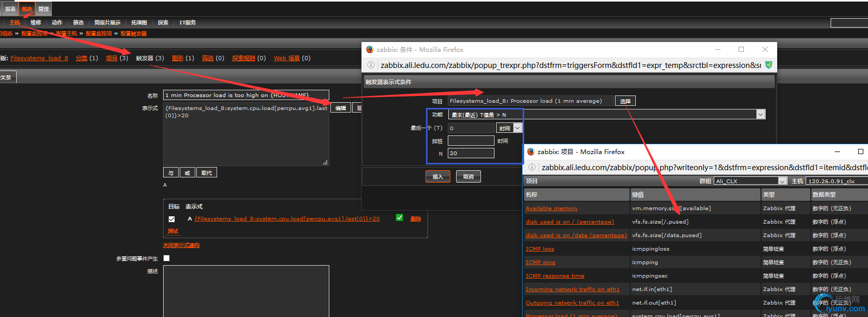
Task: Click the 名称 column header in the 项目 popup
Action: point(577,195)
